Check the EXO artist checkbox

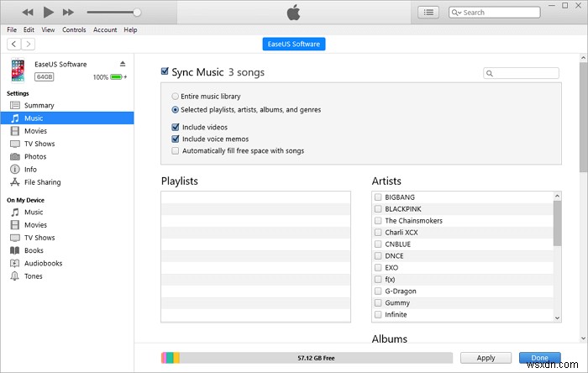378,268
